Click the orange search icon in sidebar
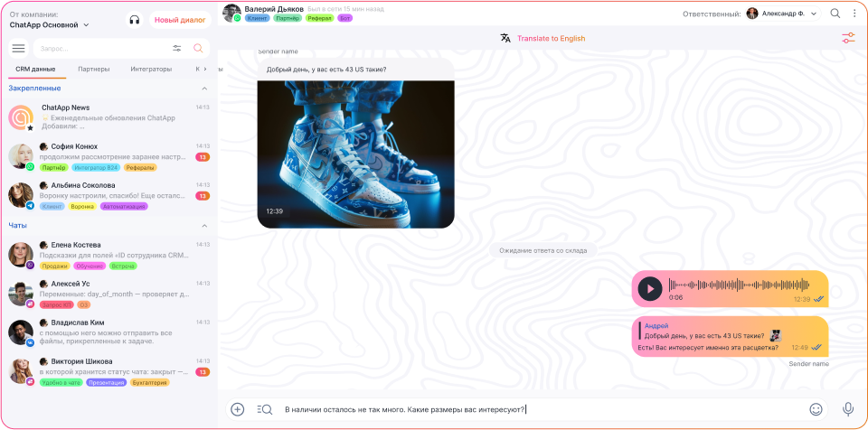Screen dimensions: 868x430 198,49
